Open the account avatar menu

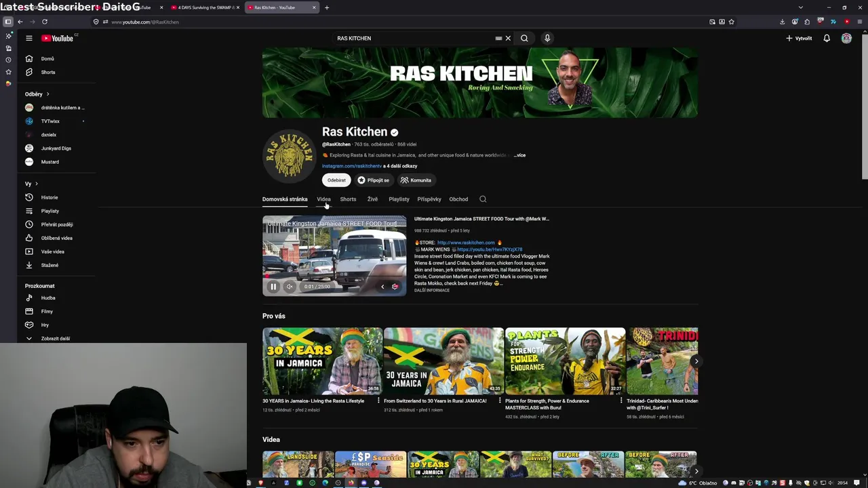846,38
